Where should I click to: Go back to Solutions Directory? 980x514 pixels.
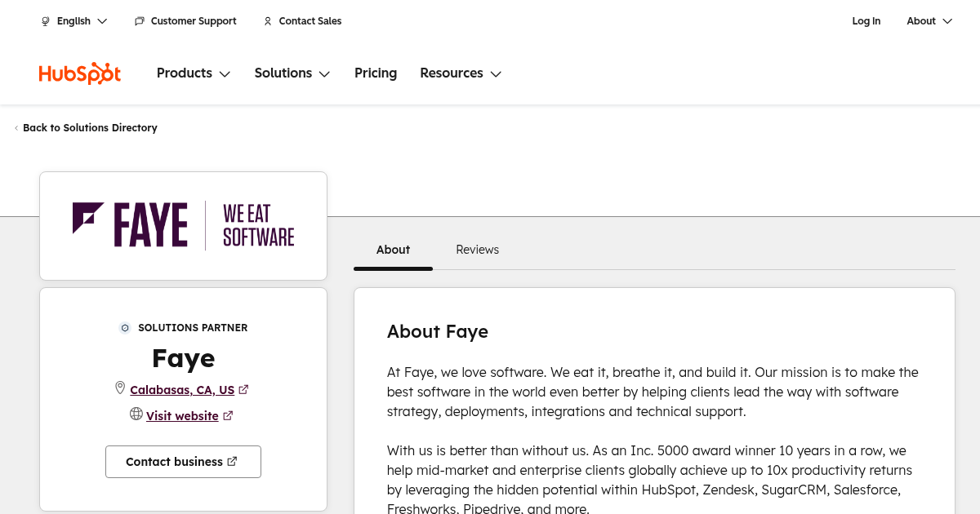point(90,128)
